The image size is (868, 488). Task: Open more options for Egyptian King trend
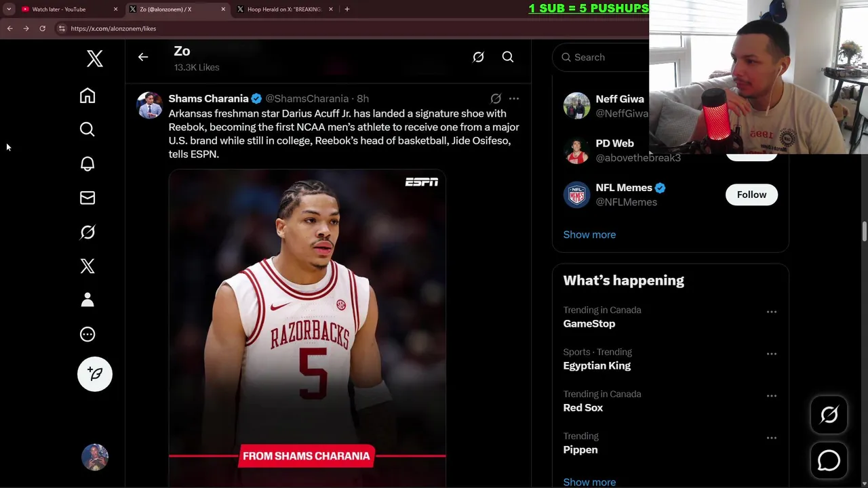tap(772, 354)
